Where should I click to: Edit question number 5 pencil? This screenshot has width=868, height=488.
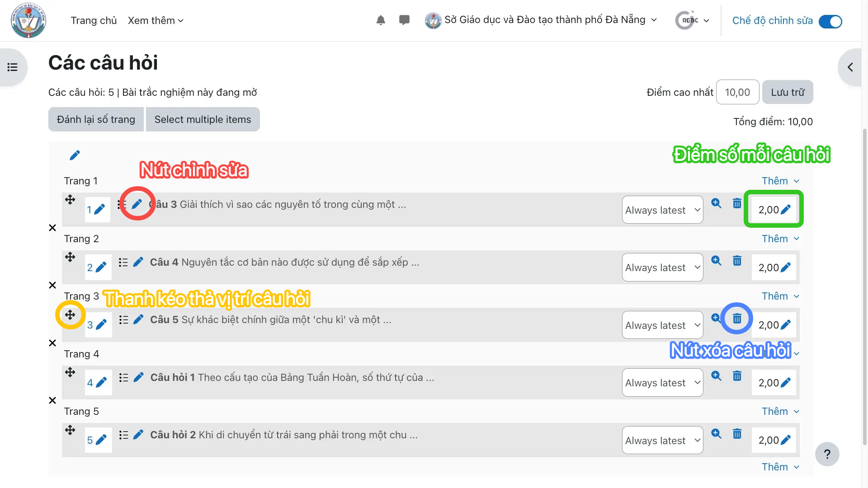click(101, 440)
